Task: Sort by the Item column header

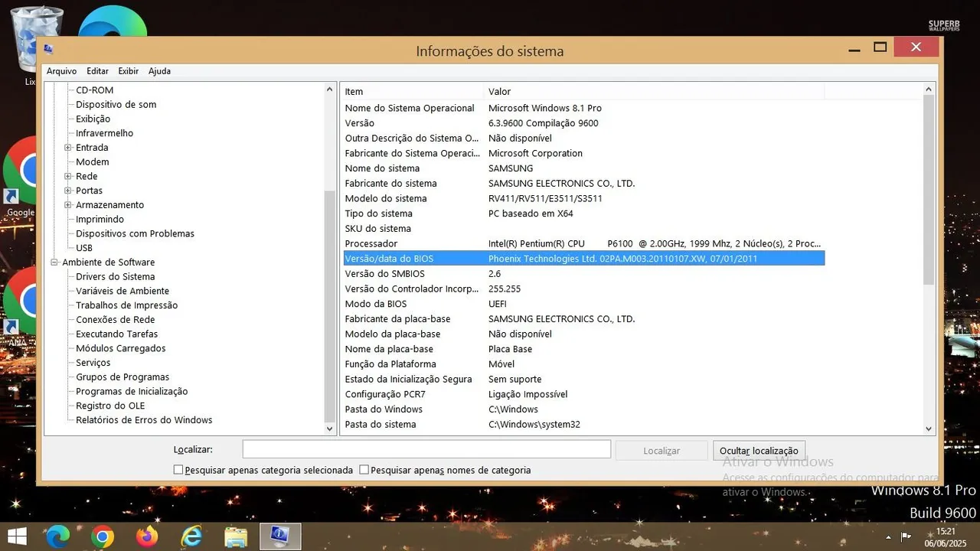Action: point(412,92)
